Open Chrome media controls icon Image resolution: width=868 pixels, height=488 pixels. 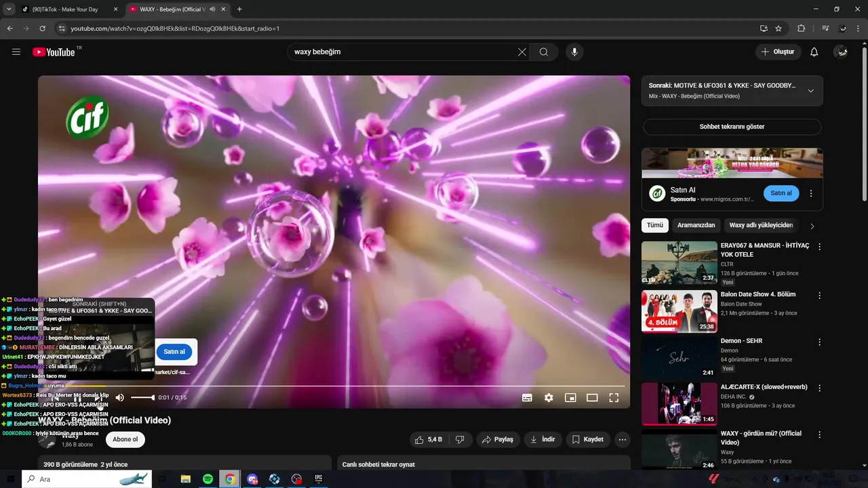click(825, 28)
